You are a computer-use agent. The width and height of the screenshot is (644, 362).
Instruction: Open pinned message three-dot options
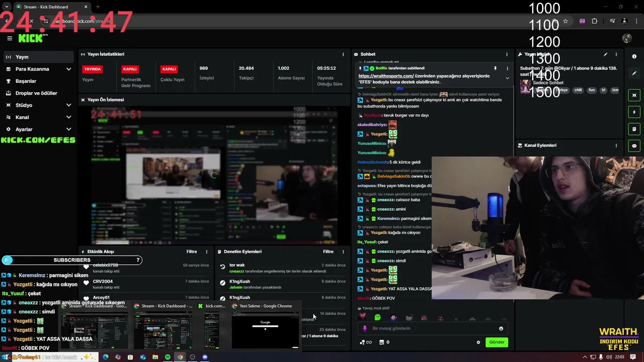(507, 68)
